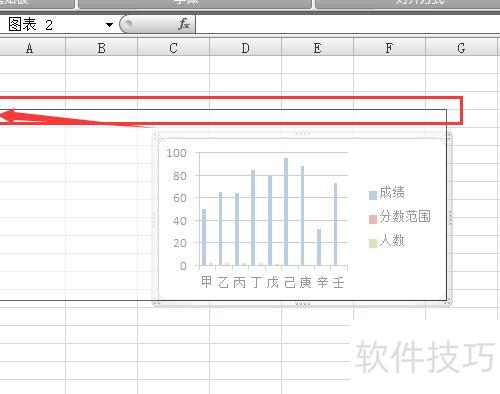Select column F header

(389, 48)
